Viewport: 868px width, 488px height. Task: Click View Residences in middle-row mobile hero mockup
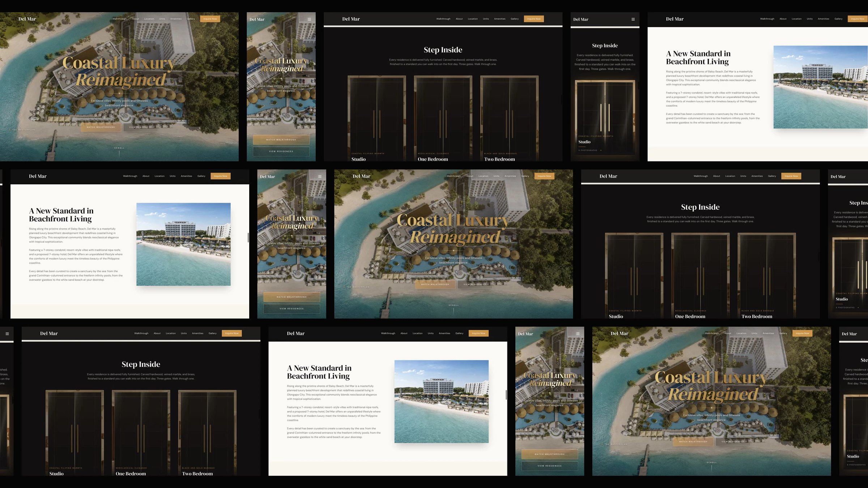[292, 309]
